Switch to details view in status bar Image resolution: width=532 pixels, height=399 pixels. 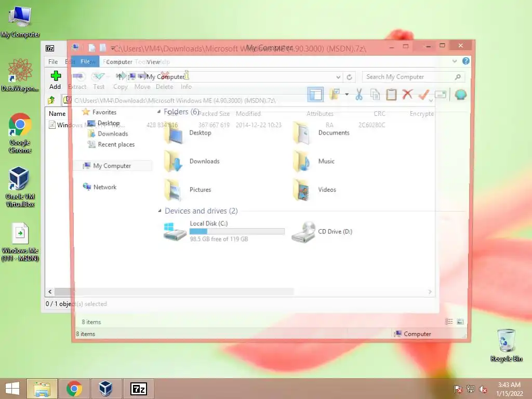[x=449, y=322]
